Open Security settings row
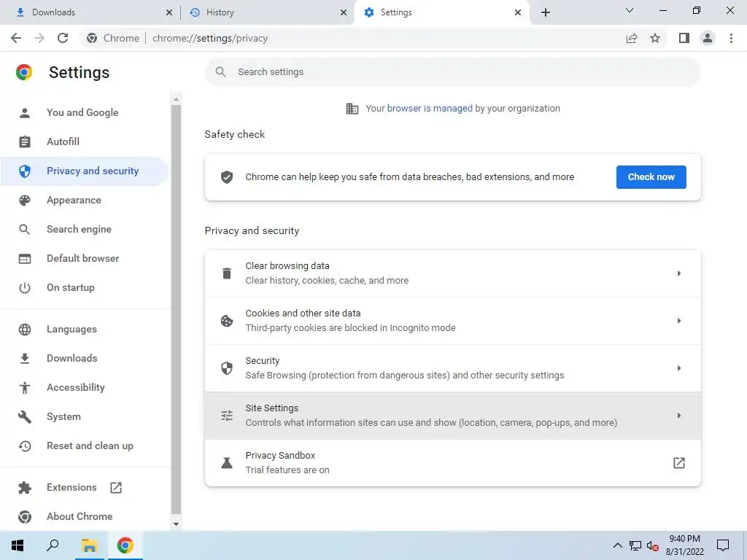This screenshot has height=560, width=747. (452, 368)
